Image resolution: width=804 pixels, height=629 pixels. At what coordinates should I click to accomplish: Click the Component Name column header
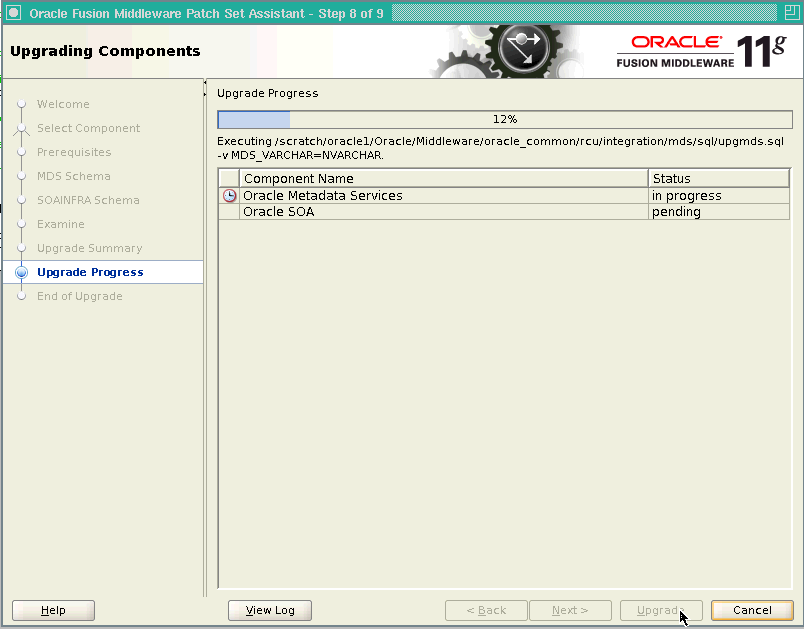point(444,178)
